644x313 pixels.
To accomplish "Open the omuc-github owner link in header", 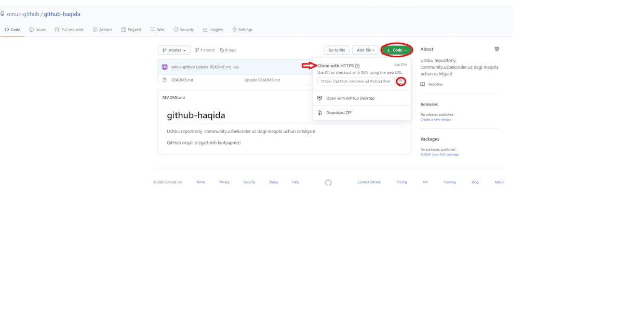I will [x=23, y=14].
